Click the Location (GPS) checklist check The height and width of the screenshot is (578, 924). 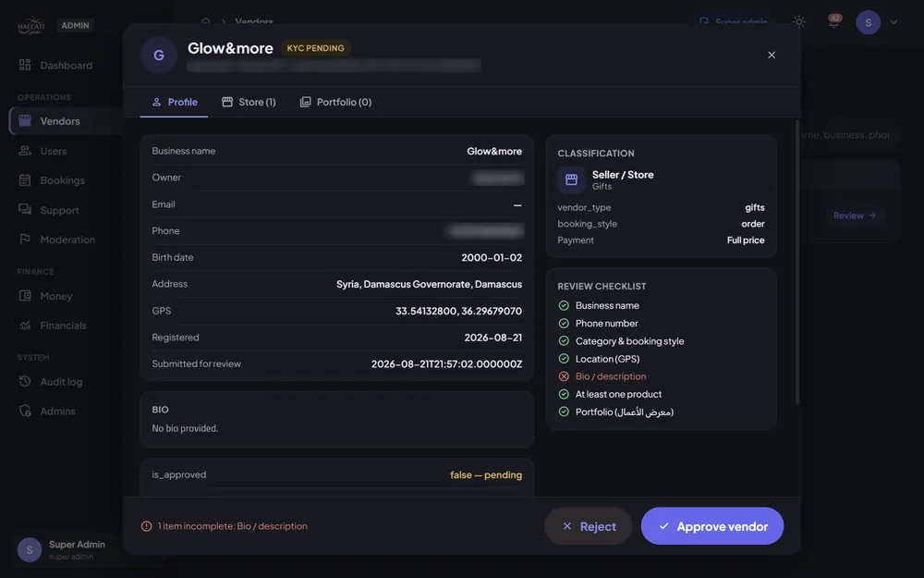coord(564,359)
